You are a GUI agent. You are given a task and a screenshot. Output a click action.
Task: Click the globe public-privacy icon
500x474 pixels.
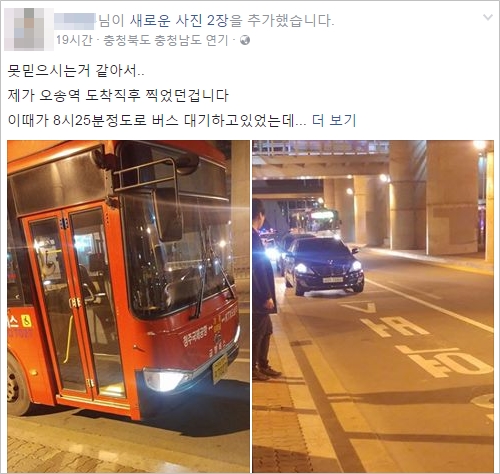[245, 41]
